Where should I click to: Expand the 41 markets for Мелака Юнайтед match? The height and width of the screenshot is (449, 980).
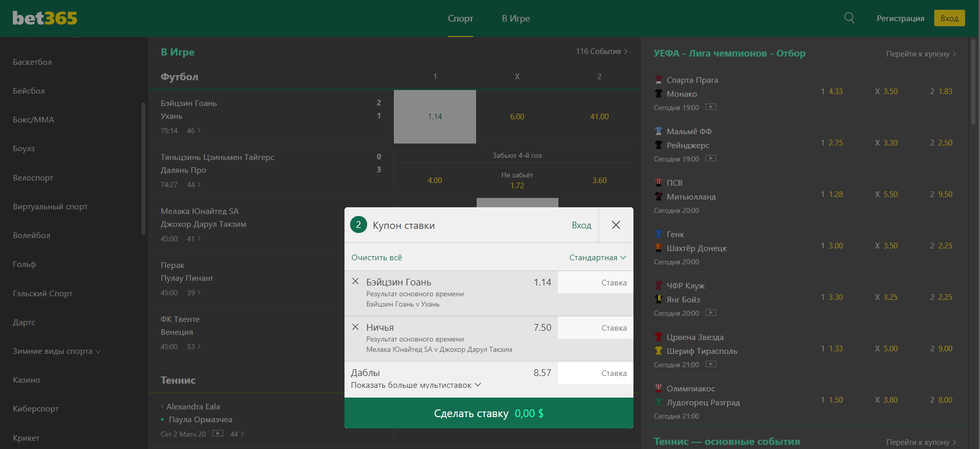[194, 239]
